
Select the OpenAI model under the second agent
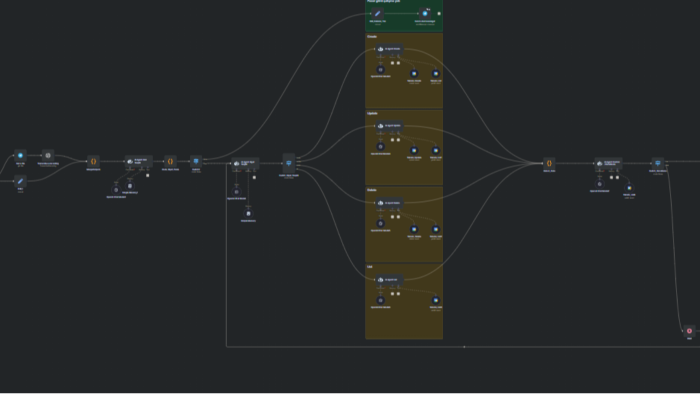(x=237, y=192)
